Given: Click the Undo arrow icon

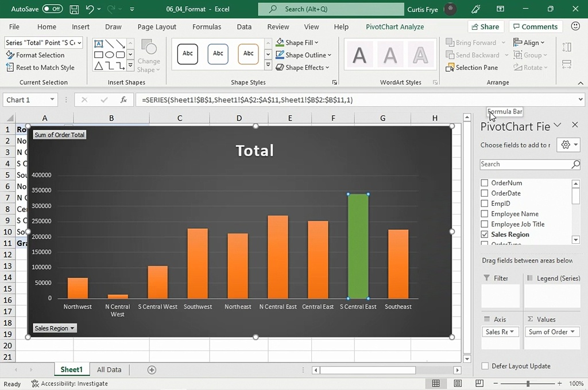Looking at the screenshot, I should point(90,9).
